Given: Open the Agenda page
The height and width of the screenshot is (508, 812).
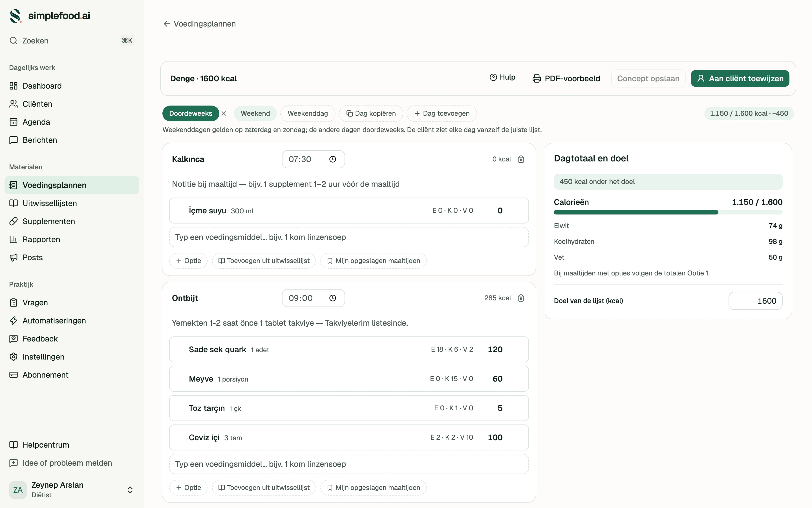Looking at the screenshot, I should click(x=72, y=122).
